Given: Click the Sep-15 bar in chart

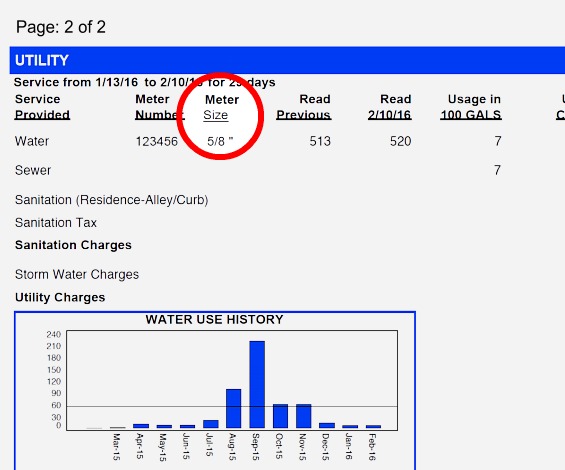Looking at the screenshot, I should [257, 385].
